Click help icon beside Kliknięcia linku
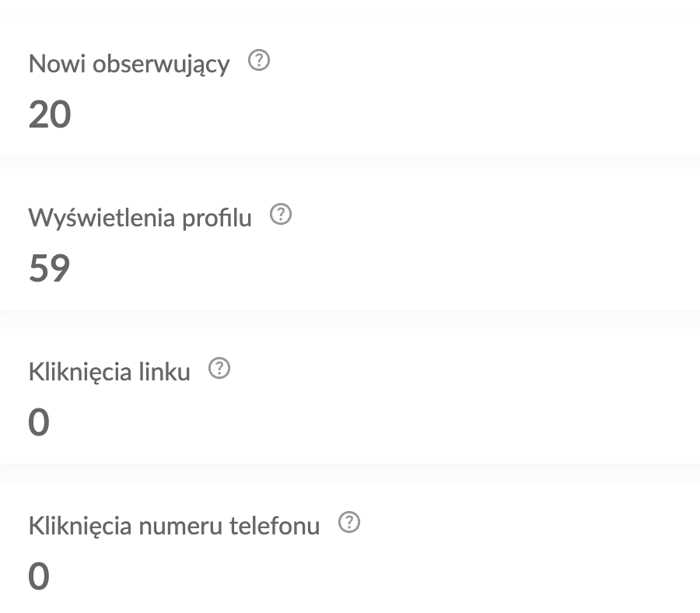This screenshot has width=700, height=613. 220,370
